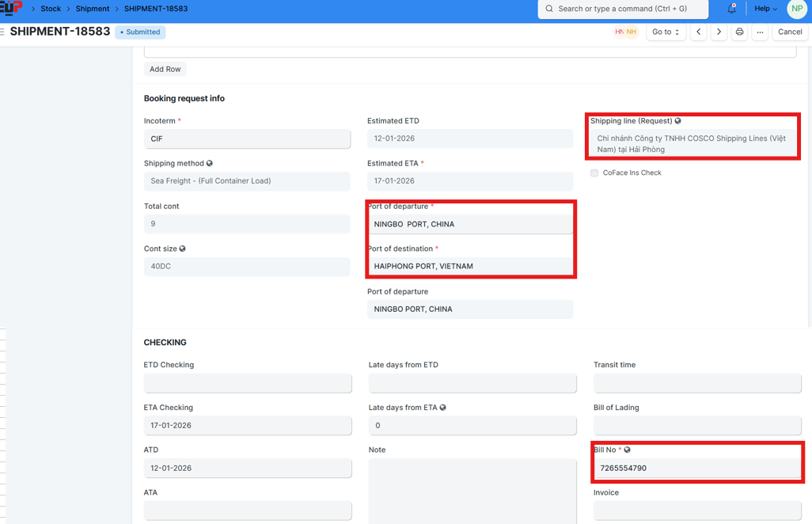
Task: Navigate to Stock breadcrumb
Action: pyautogui.click(x=51, y=9)
